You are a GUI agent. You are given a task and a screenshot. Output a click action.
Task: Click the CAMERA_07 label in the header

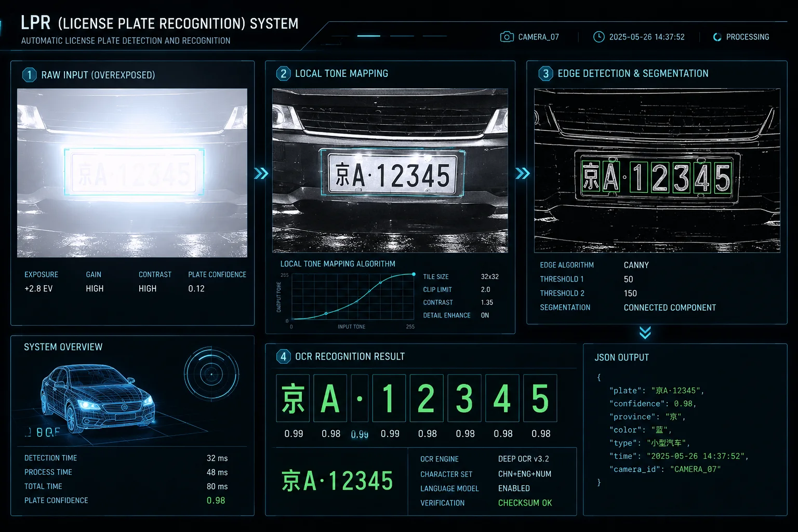point(538,37)
